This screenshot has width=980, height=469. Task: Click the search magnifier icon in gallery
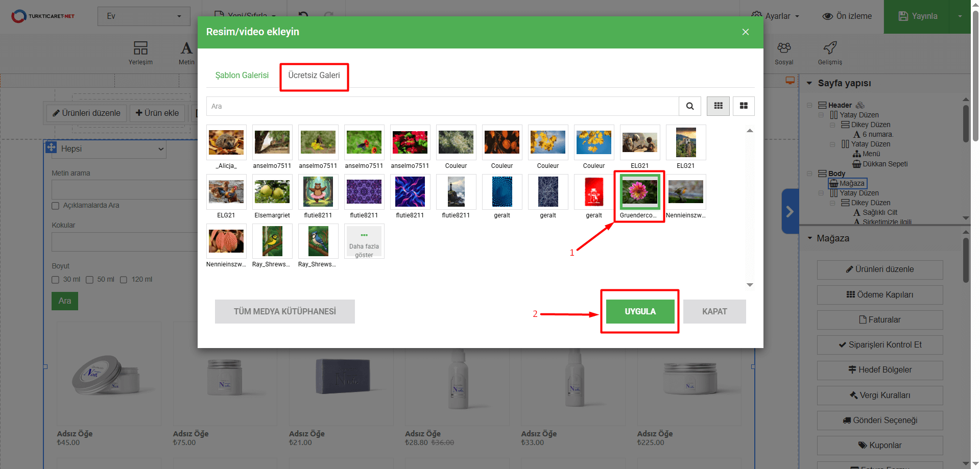[689, 106]
